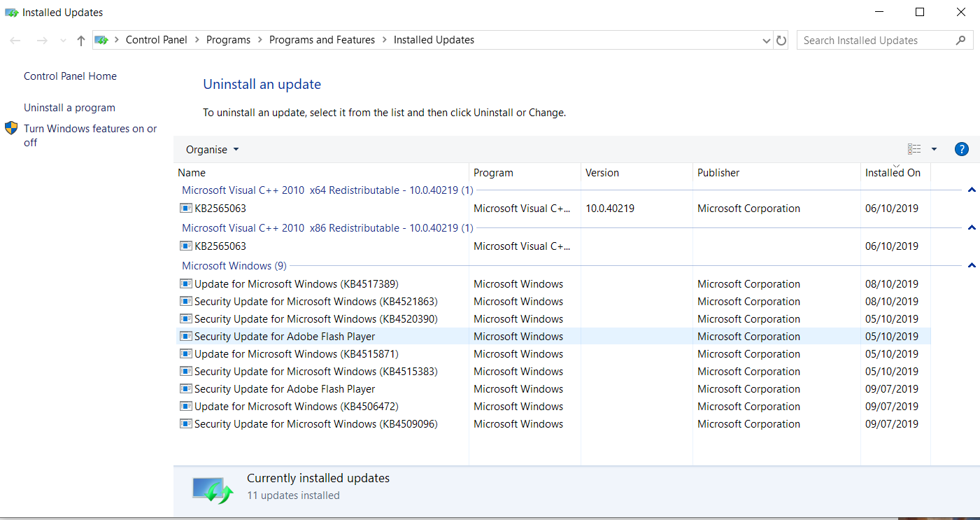Image resolution: width=980 pixels, height=520 pixels.
Task: Sort by the Version column header
Action: [637, 173]
